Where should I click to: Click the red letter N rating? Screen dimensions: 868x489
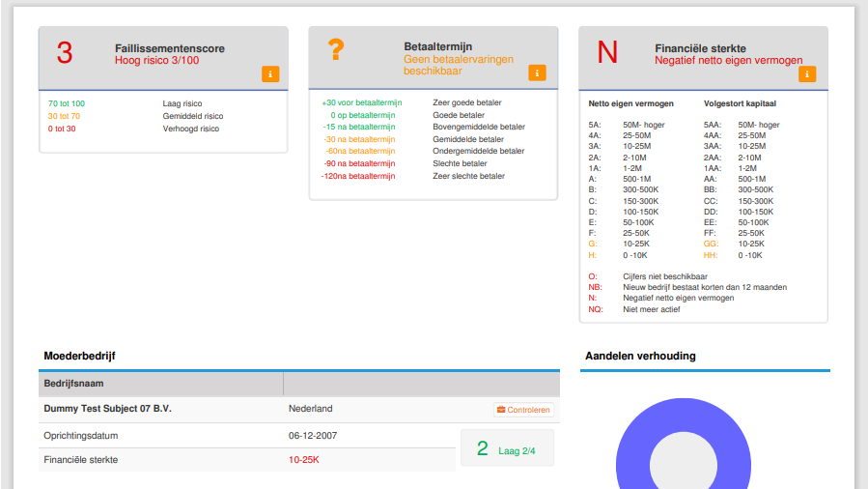(607, 52)
